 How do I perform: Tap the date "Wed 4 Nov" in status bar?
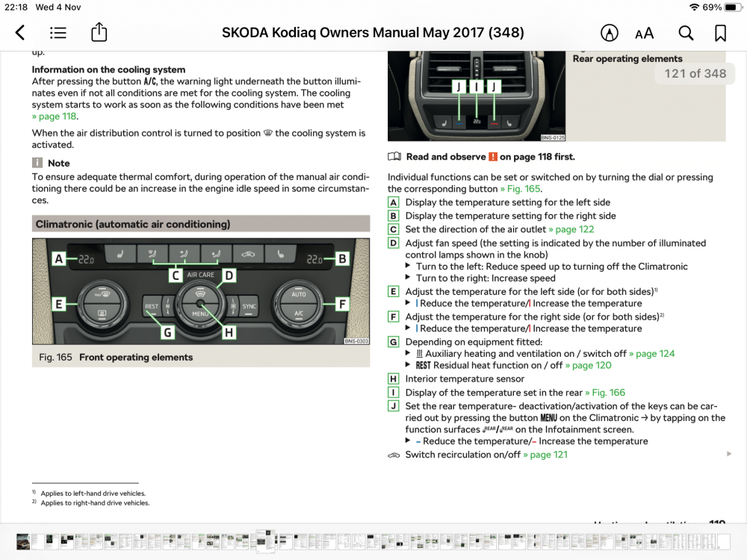58,7
